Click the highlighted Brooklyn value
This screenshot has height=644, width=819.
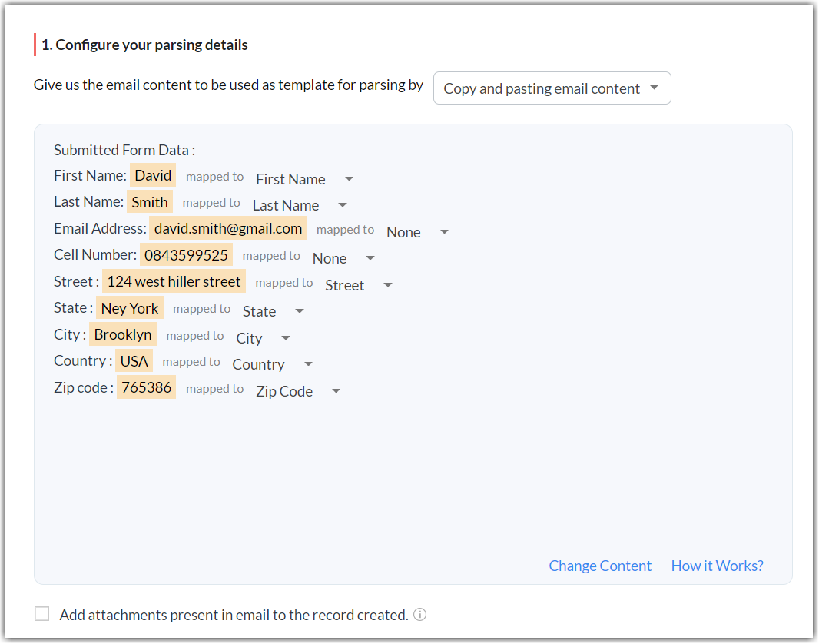pos(123,334)
